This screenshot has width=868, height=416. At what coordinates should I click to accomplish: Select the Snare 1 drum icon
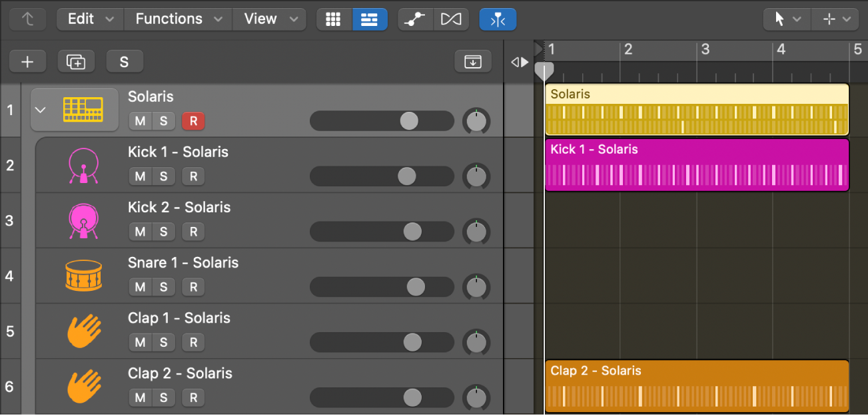pos(83,275)
